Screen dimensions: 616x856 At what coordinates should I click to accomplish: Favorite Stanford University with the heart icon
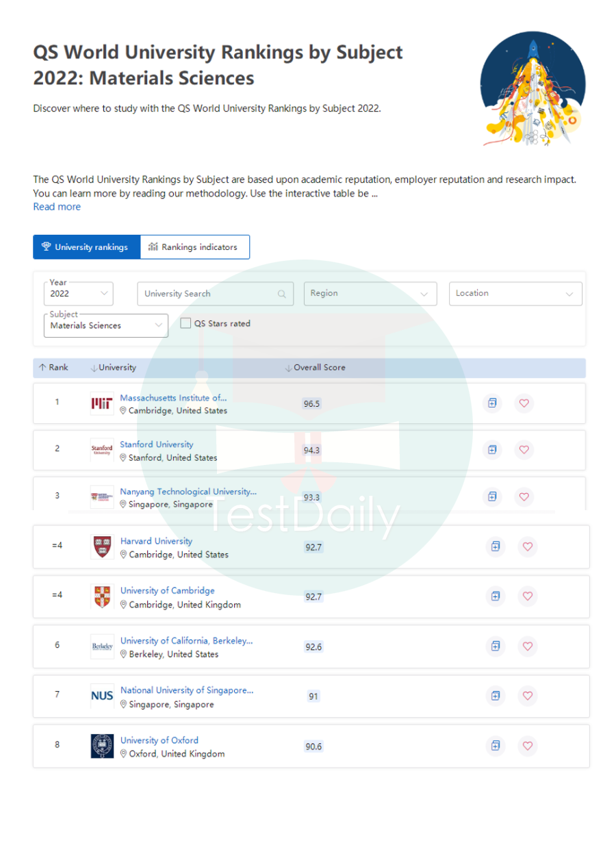click(x=524, y=450)
